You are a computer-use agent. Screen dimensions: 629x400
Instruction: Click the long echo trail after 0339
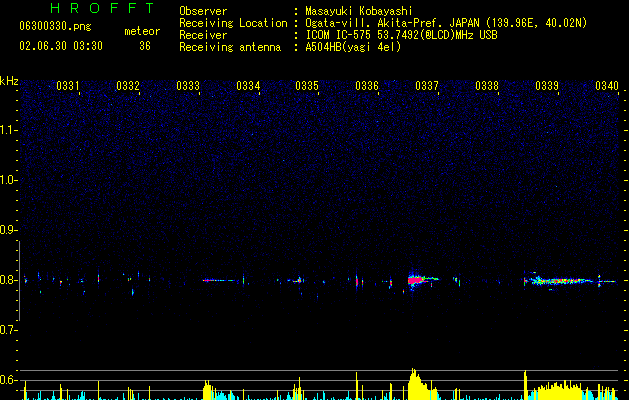tap(561, 281)
